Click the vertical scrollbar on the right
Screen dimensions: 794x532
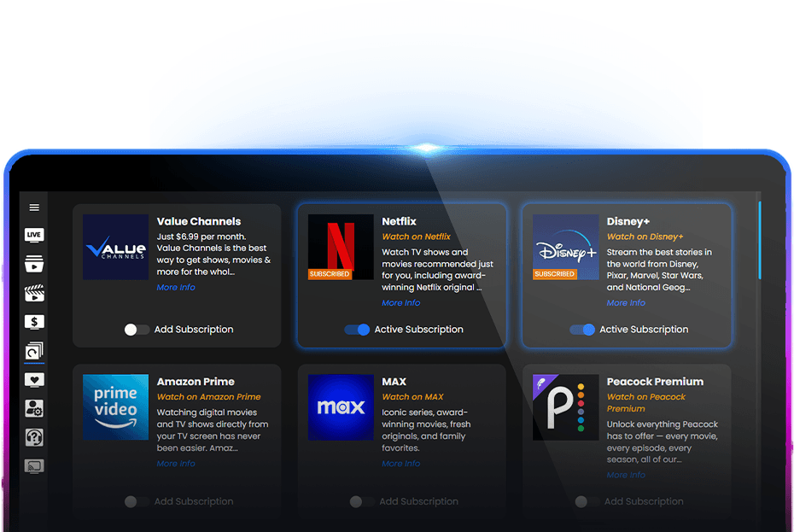click(759, 231)
